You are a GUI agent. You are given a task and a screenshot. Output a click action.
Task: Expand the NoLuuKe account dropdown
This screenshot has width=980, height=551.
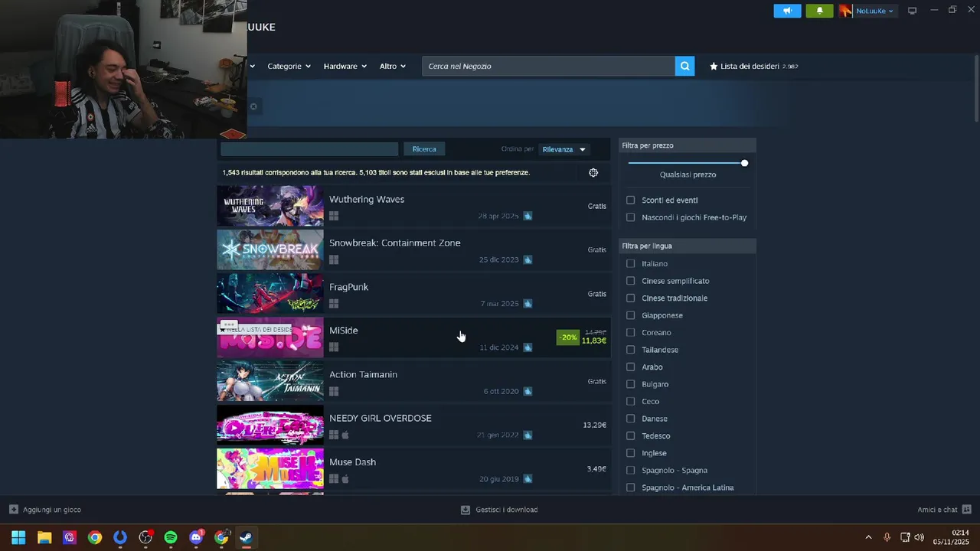(875, 11)
